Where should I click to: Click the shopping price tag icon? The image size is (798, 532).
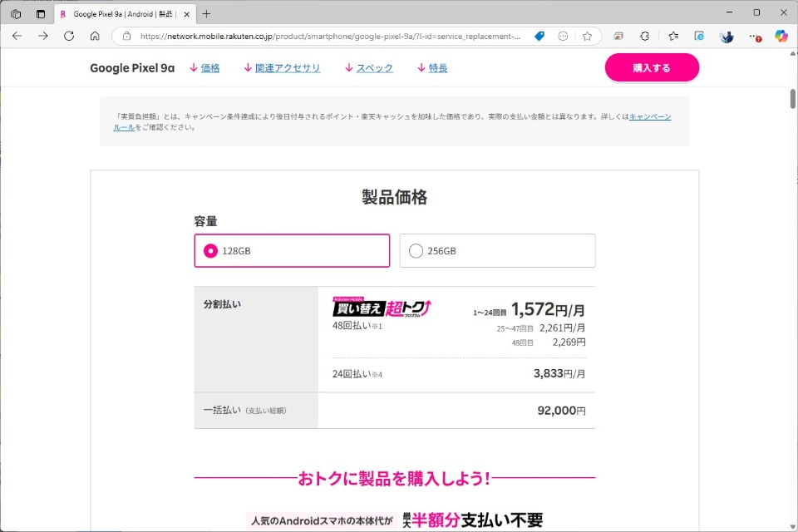click(539, 36)
